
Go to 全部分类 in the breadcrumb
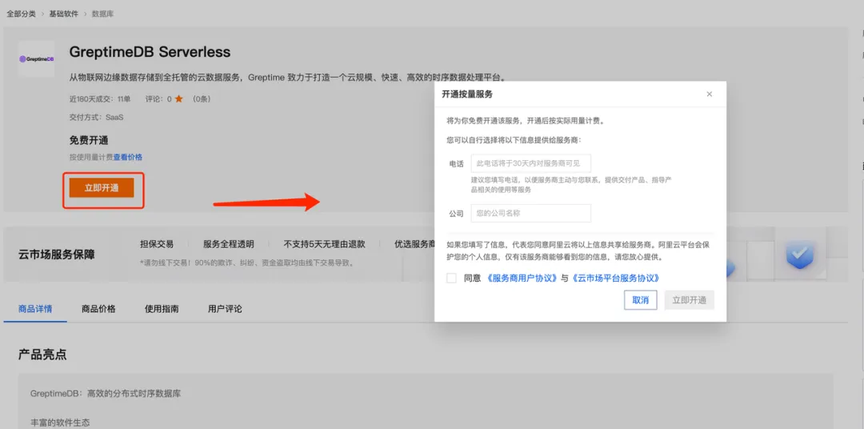(21, 13)
